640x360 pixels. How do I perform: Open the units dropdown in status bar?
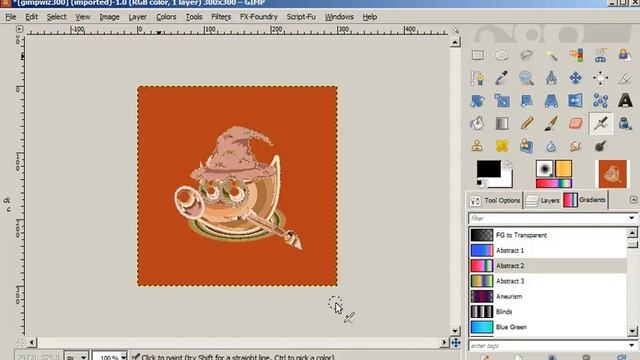(76, 356)
